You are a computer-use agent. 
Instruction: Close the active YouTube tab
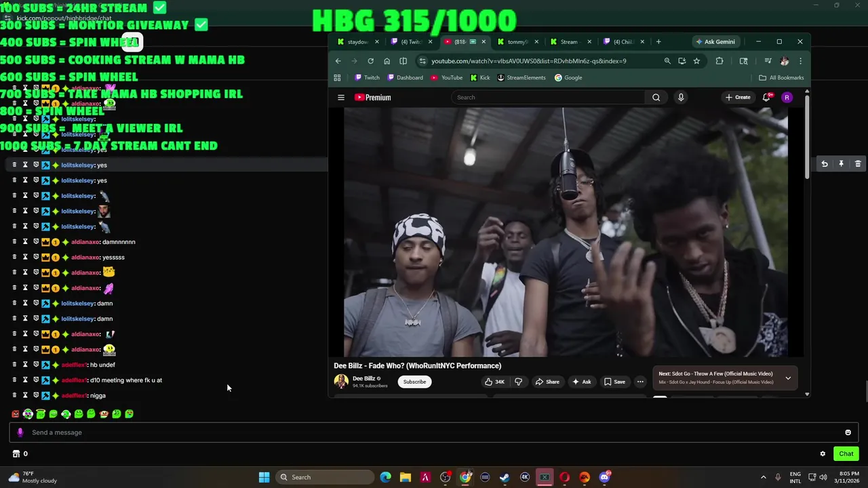point(484,42)
